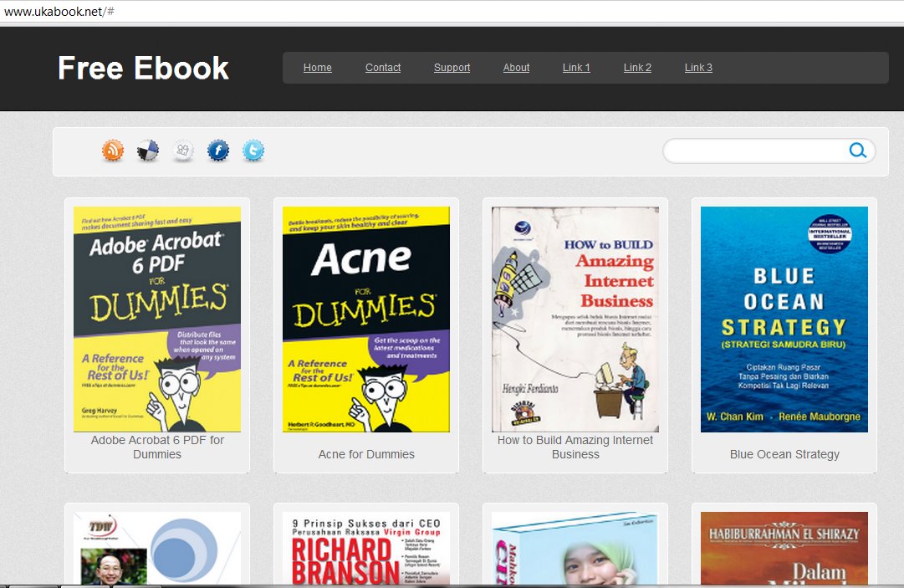Image resolution: width=904 pixels, height=588 pixels.
Task: Go to Home in the navigation bar
Action: pos(318,68)
